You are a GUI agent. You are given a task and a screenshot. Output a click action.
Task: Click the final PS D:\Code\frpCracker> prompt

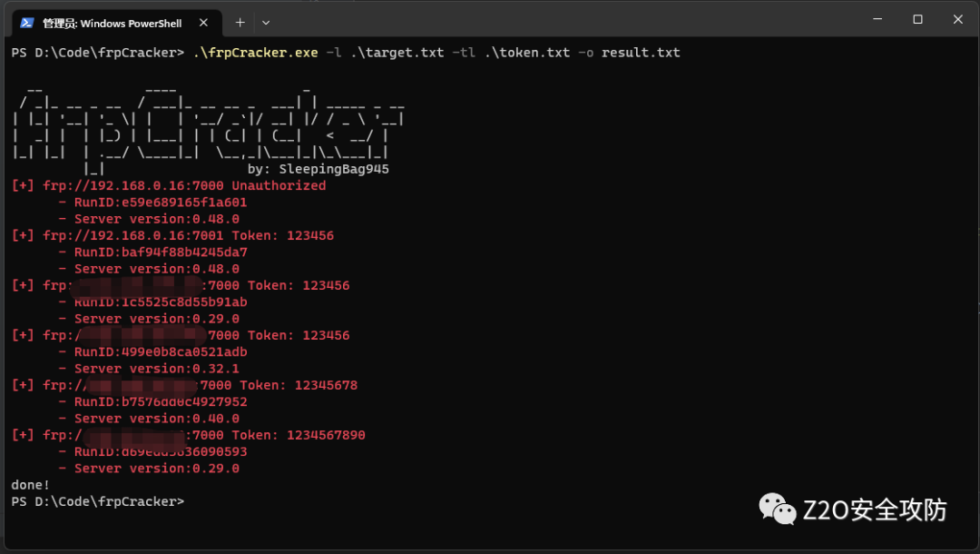pos(97,501)
